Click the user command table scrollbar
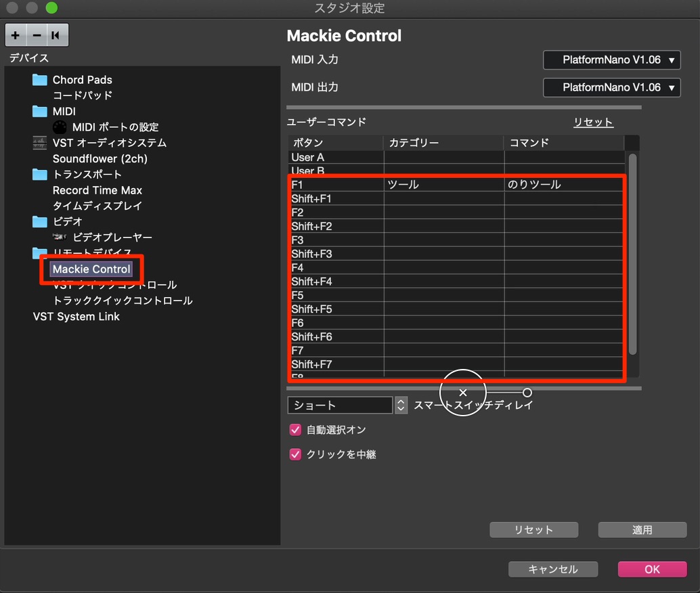This screenshot has height=593, width=700. [x=632, y=254]
